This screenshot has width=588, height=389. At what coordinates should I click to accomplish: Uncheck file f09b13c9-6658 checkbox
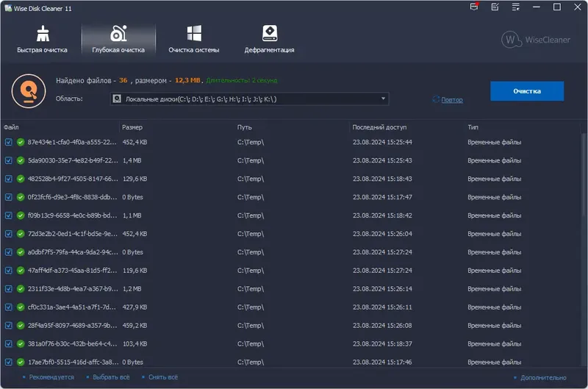(9, 215)
